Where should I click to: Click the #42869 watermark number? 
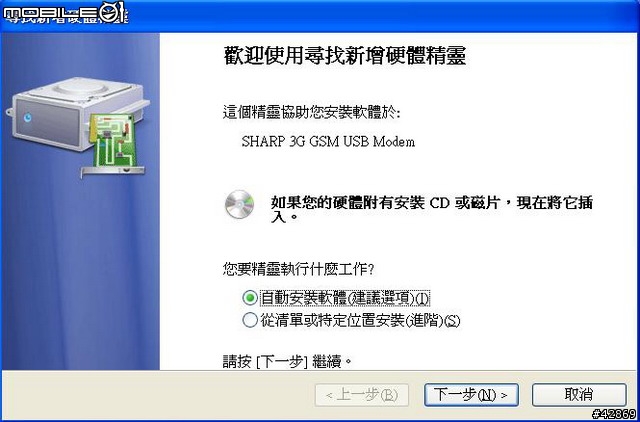click(x=615, y=415)
